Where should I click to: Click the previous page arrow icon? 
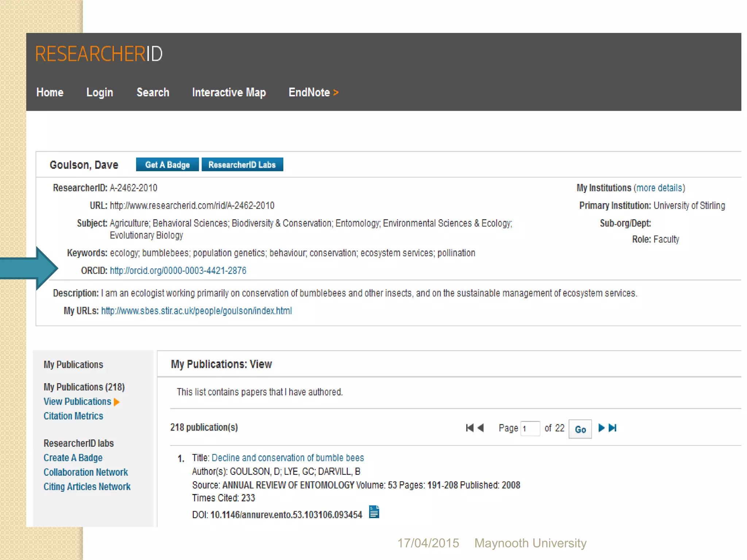tap(481, 428)
